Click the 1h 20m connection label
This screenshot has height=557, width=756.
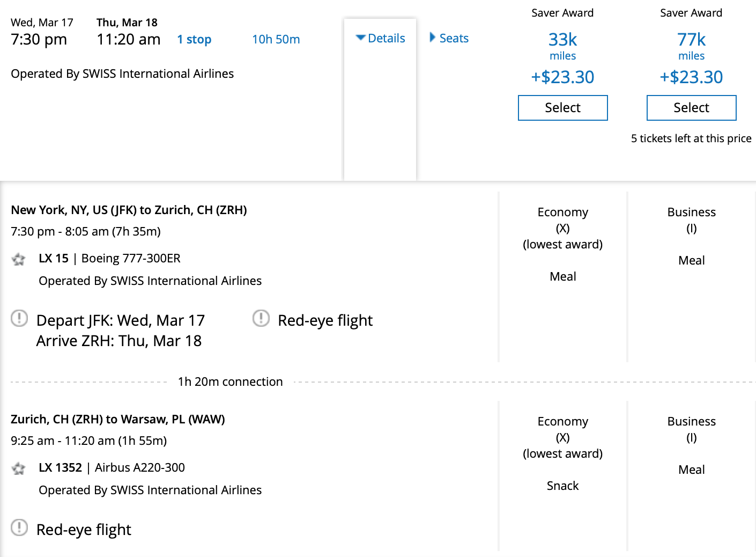230,382
